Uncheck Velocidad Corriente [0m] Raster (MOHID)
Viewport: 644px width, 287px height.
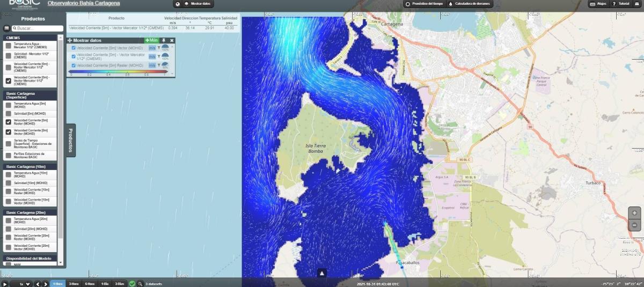coord(8,122)
